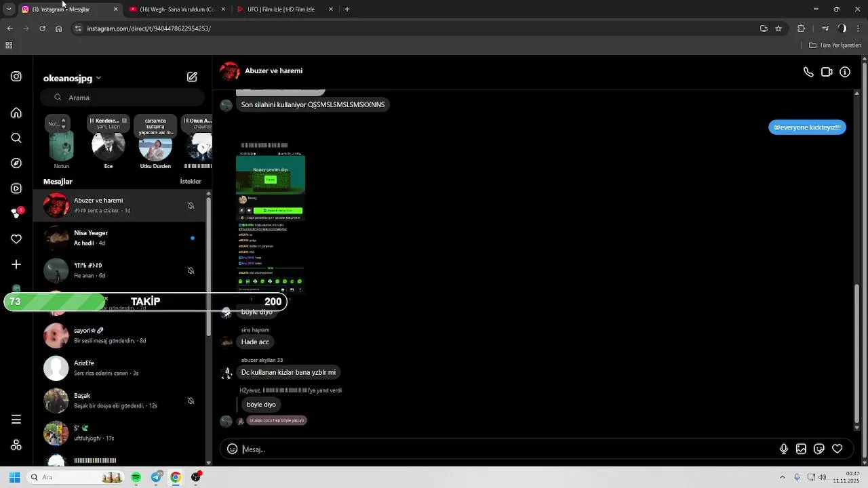This screenshot has height=488, width=868.
Task: Open conversation info icon
Action: coord(845,72)
